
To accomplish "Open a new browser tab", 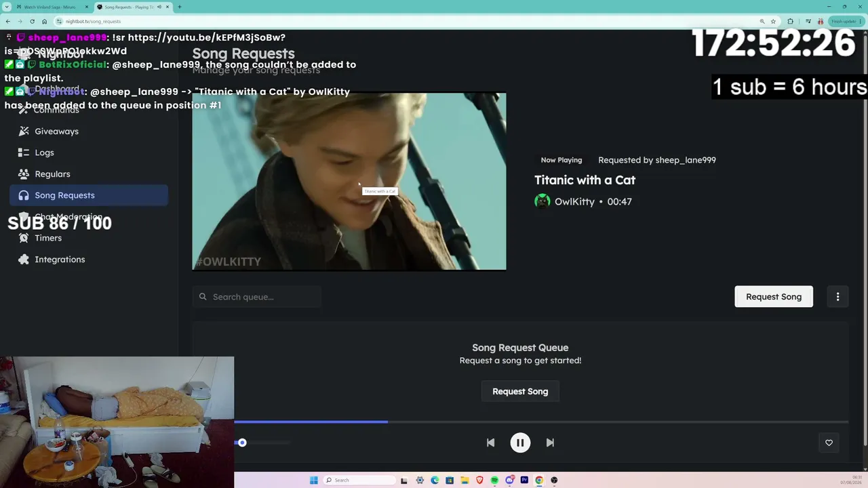I will point(180,7).
